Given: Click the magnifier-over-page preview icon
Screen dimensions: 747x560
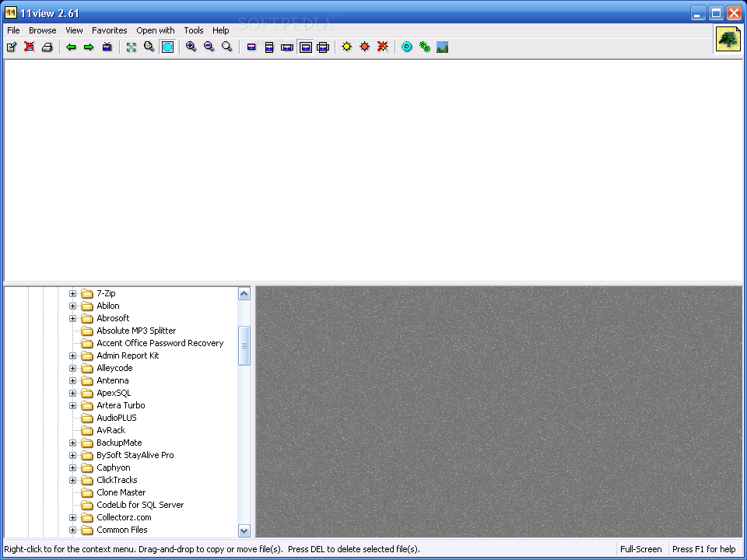Looking at the screenshot, I should click(149, 47).
